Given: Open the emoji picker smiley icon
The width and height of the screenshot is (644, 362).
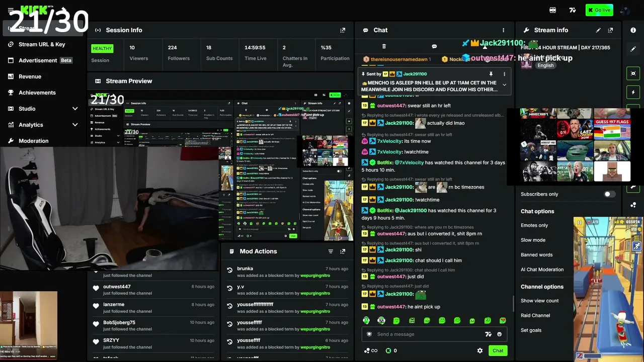Looking at the screenshot, I should point(499,334).
